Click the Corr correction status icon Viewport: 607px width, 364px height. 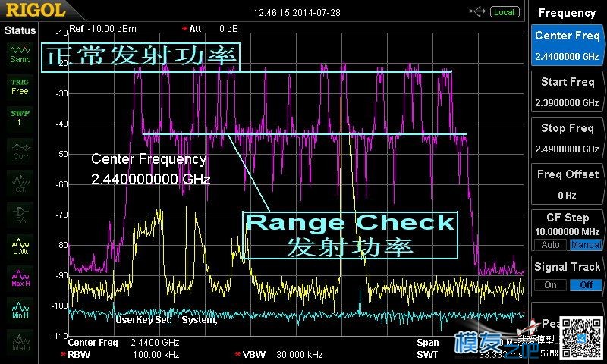click(x=20, y=150)
